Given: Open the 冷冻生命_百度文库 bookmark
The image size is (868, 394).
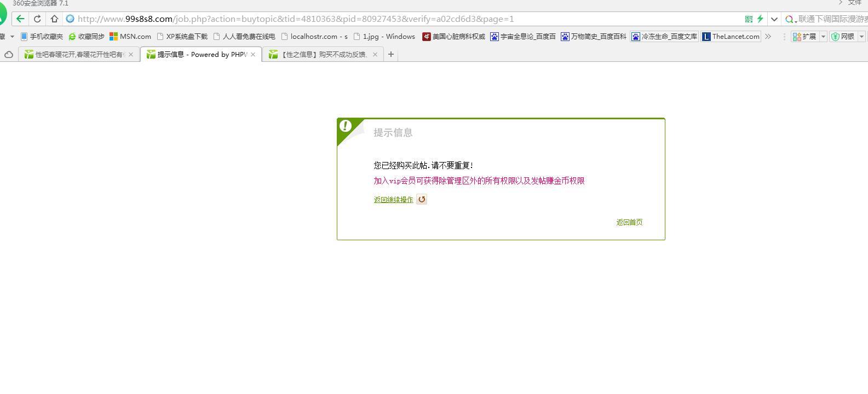Looking at the screenshot, I should click(x=664, y=37).
